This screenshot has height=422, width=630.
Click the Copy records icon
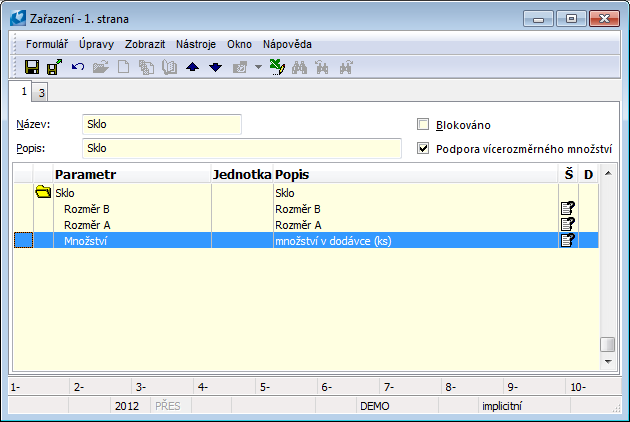146,67
